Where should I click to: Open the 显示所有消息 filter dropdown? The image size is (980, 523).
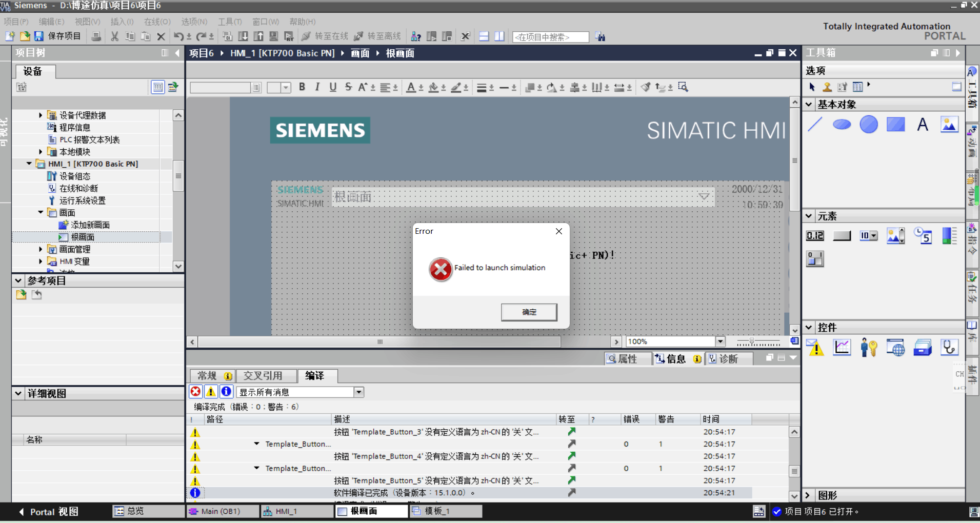tap(359, 392)
